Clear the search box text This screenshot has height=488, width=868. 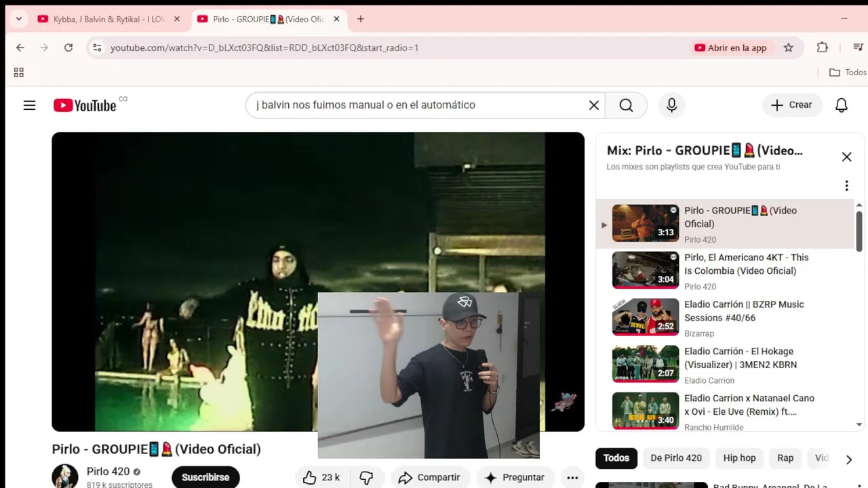[x=594, y=105]
